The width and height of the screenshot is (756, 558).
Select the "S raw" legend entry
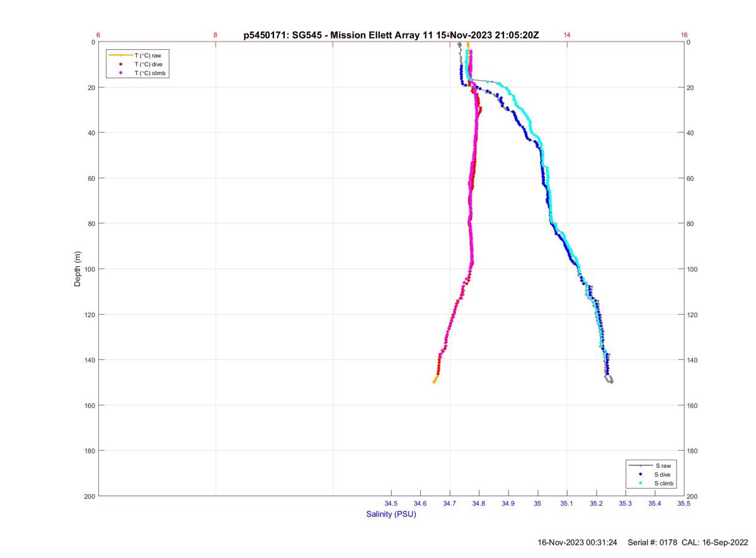tap(663, 465)
